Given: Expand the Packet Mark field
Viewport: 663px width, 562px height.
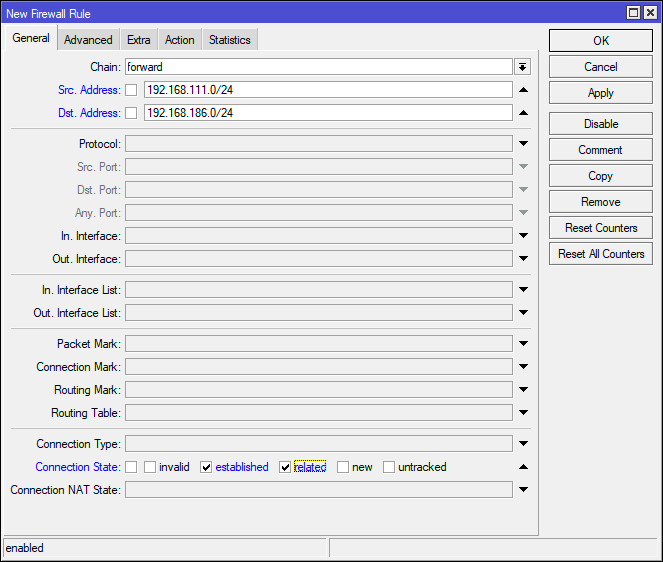Looking at the screenshot, I should coord(523,344).
